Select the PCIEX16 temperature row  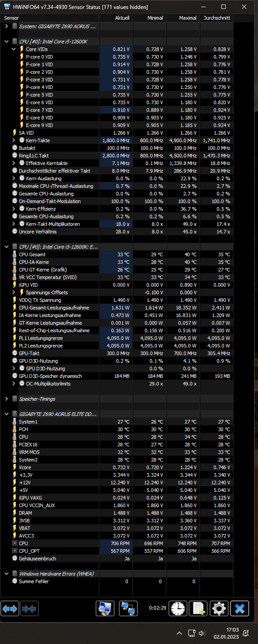[117, 445]
